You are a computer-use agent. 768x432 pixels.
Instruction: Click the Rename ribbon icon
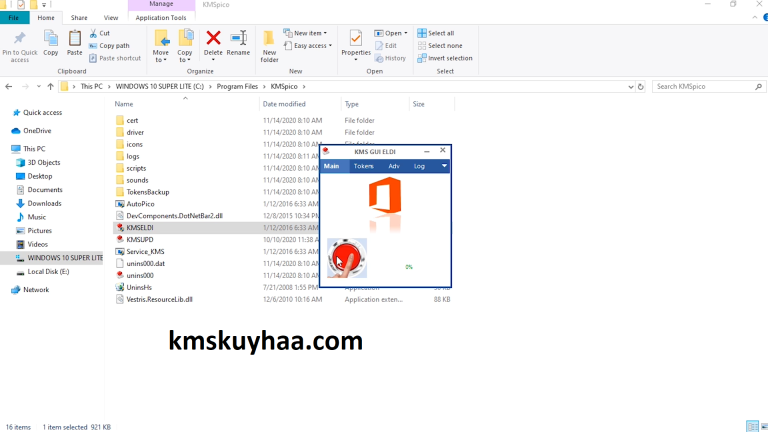click(x=239, y=38)
